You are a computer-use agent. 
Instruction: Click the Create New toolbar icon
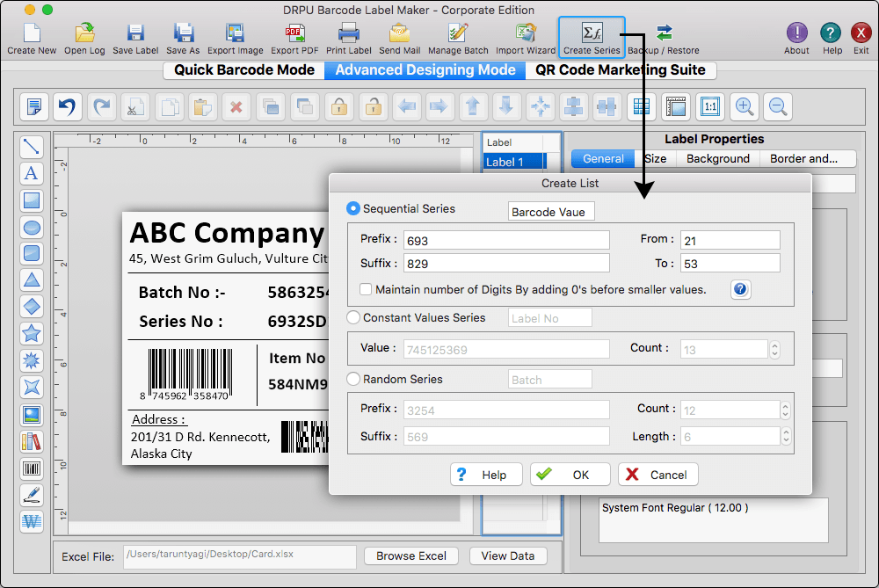pyautogui.click(x=32, y=38)
